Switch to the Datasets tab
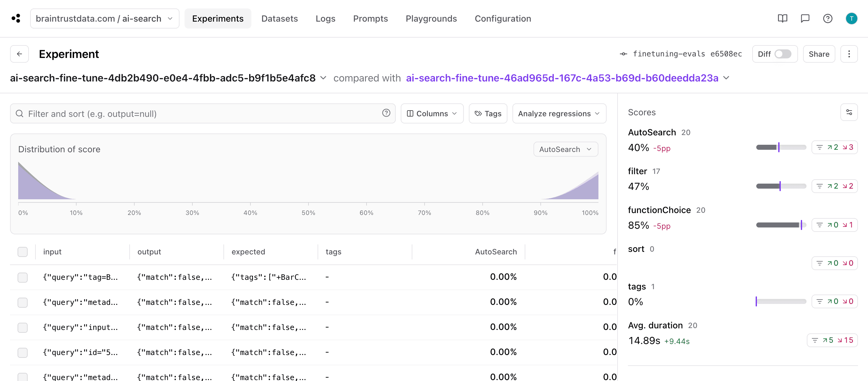Screen dimensions: 868x381 (279, 18)
